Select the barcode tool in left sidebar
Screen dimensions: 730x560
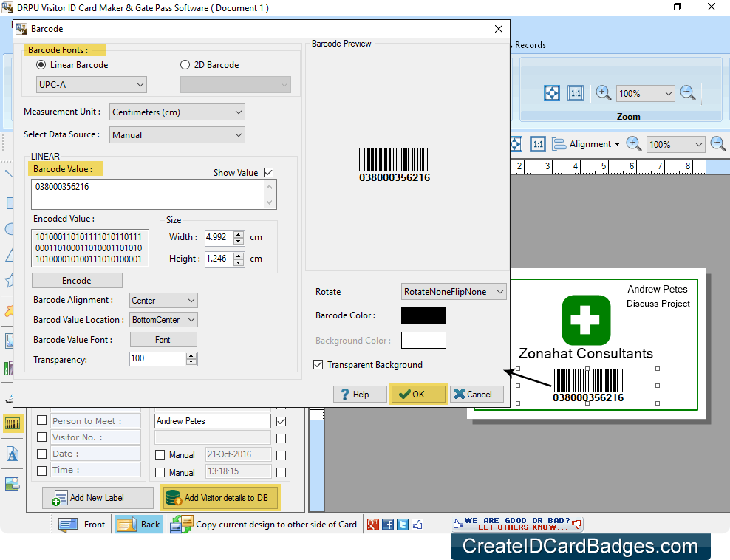pyautogui.click(x=12, y=424)
